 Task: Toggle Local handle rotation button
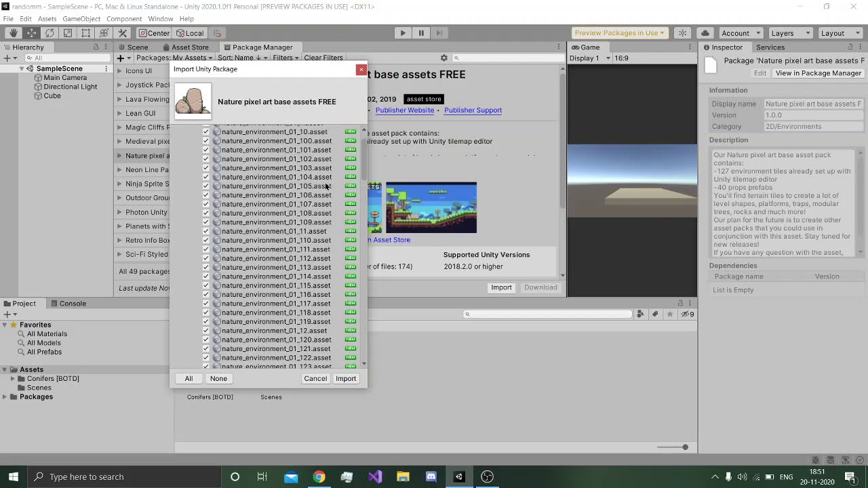189,33
